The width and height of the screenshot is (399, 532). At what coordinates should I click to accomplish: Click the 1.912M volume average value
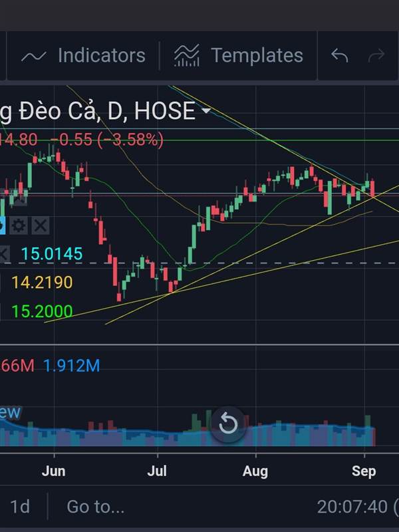tap(72, 366)
